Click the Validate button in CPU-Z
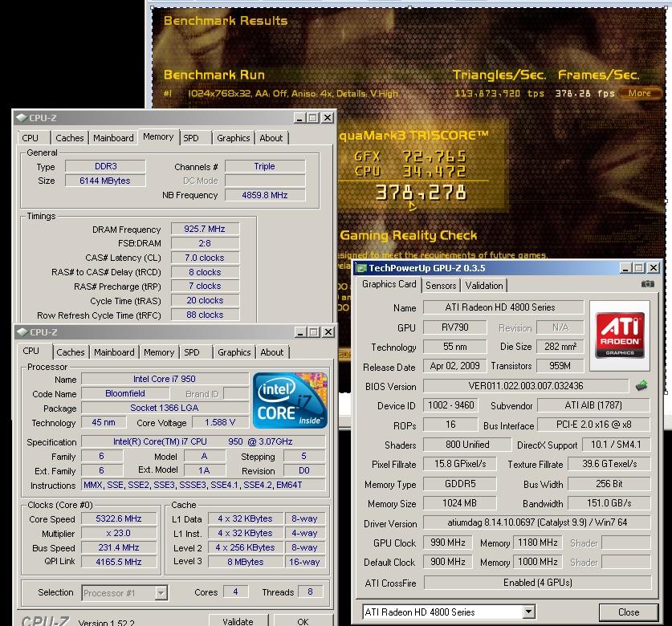The width and height of the screenshot is (672, 626). pyautogui.click(x=238, y=621)
